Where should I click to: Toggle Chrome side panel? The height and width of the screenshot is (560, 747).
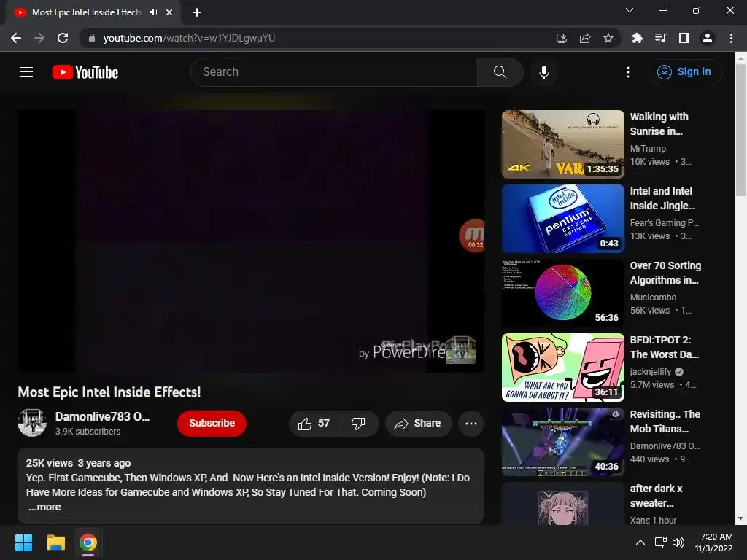pyautogui.click(x=684, y=38)
